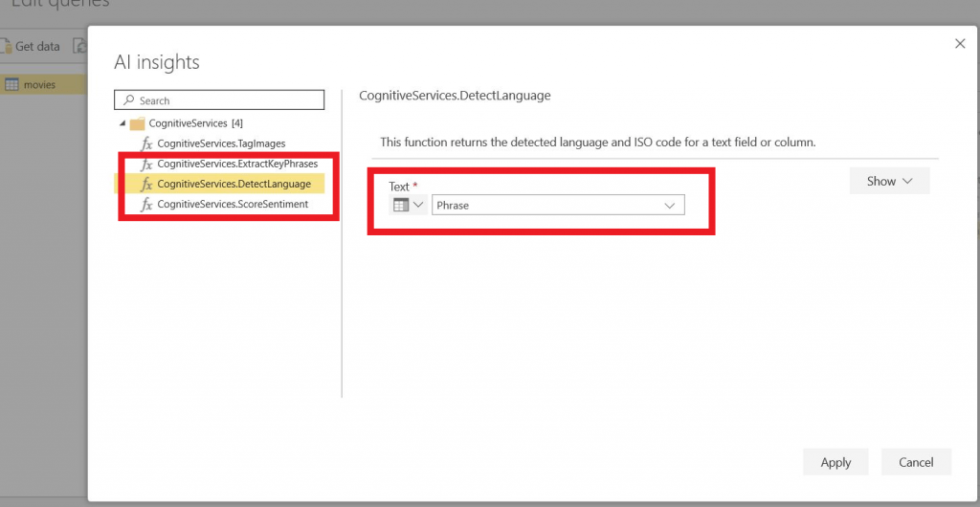Click the Apply button
980x507 pixels.
[x=835, y=462]
